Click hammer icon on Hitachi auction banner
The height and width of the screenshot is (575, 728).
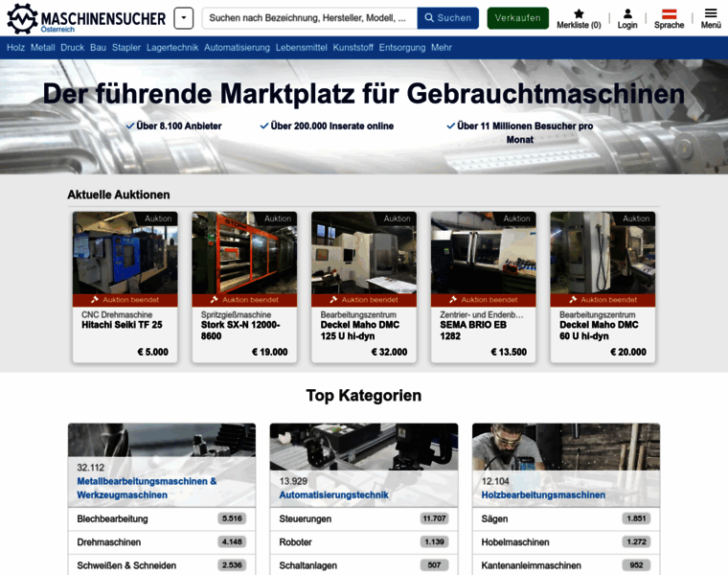95,300
